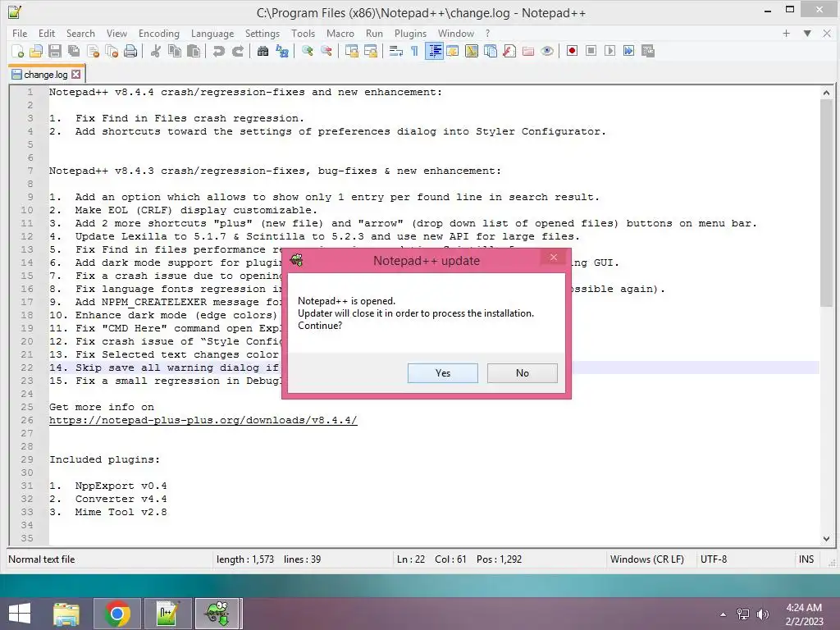840x630 pixels.
Task: Open the Plugins menu
Action: click(x=410, y=33)
